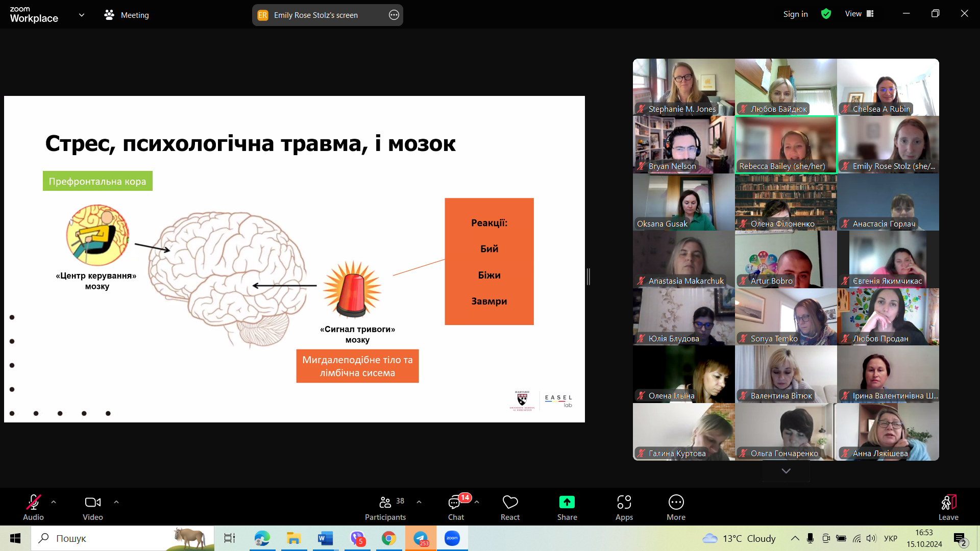Viewport: 980px width, 551px height.
Task: Click Leave to exit the meeting
Action: click(948, 507)
